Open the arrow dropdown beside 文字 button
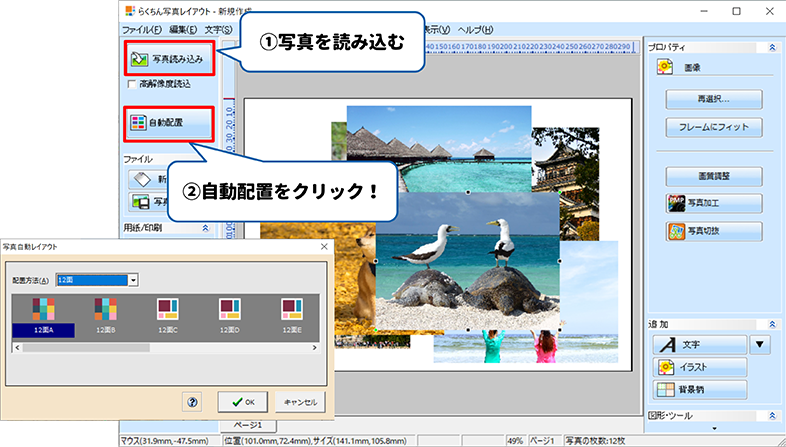Image resolution: width=786 pixels, height=447 pixels. [761, 345]
